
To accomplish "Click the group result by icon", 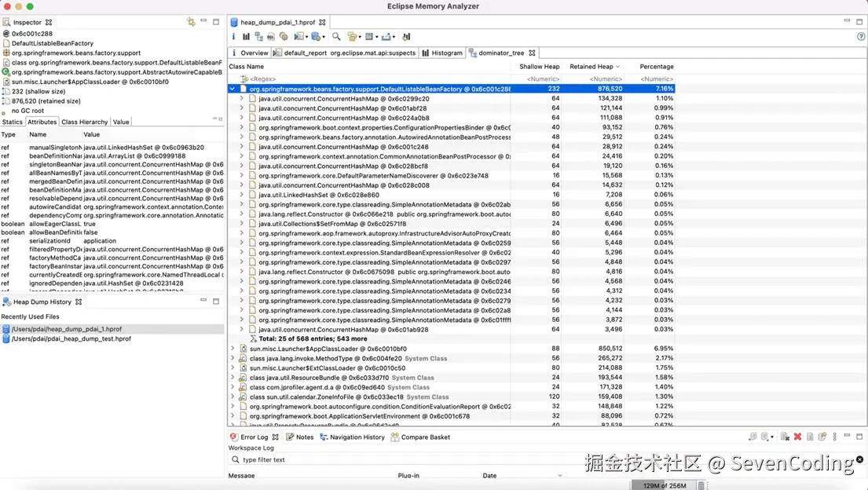I will (x=351, y=37).
